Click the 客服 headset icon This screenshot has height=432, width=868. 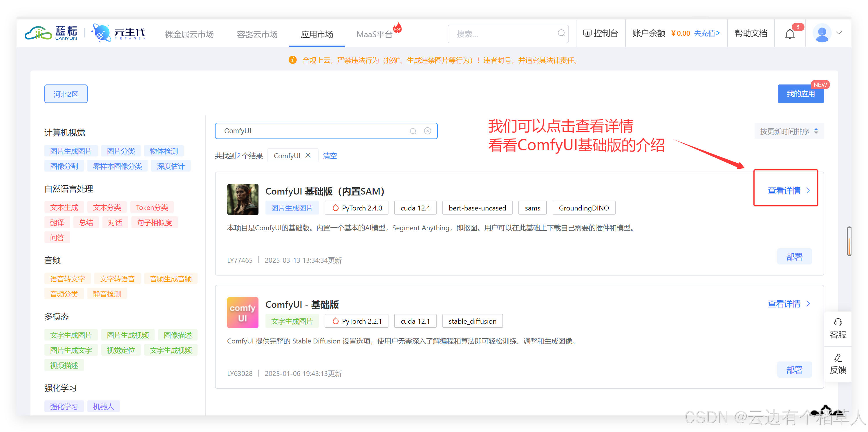coord(838,322)
